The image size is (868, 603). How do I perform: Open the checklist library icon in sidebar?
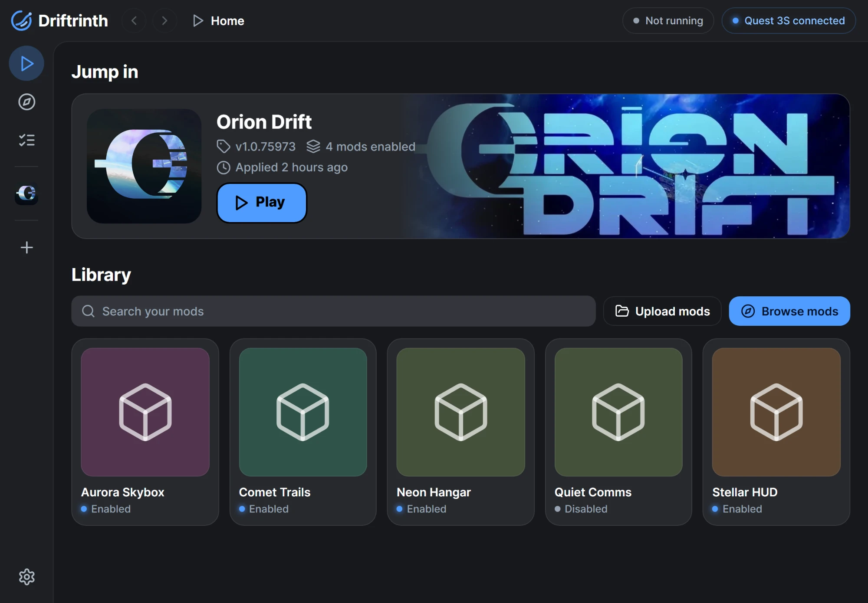pyautogui.click(x=26, y=140)
